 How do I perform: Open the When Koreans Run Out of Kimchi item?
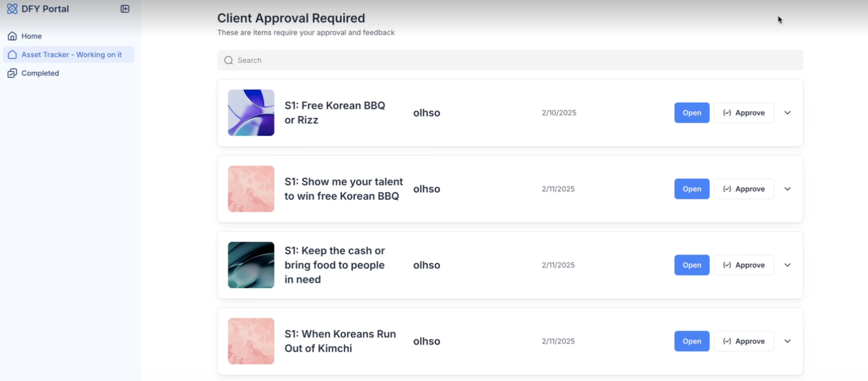click(692, 341)
